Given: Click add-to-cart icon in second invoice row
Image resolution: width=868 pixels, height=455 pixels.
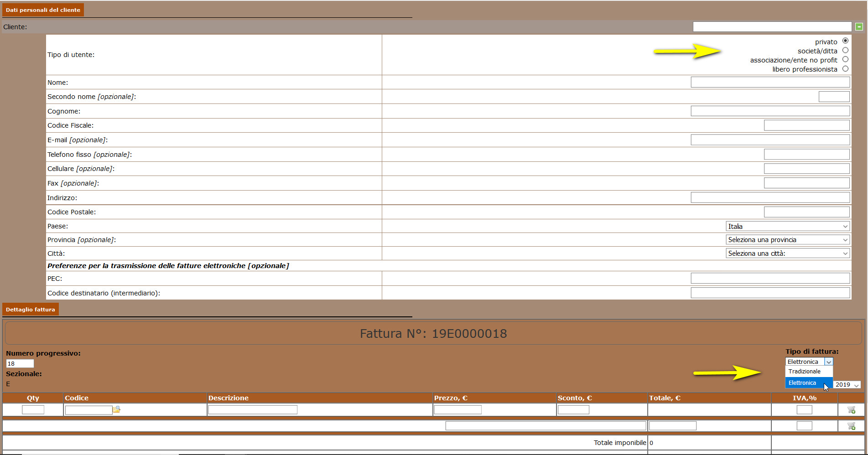Looking at the screenshot, I should pyautogui.click(x=851, y=426).
